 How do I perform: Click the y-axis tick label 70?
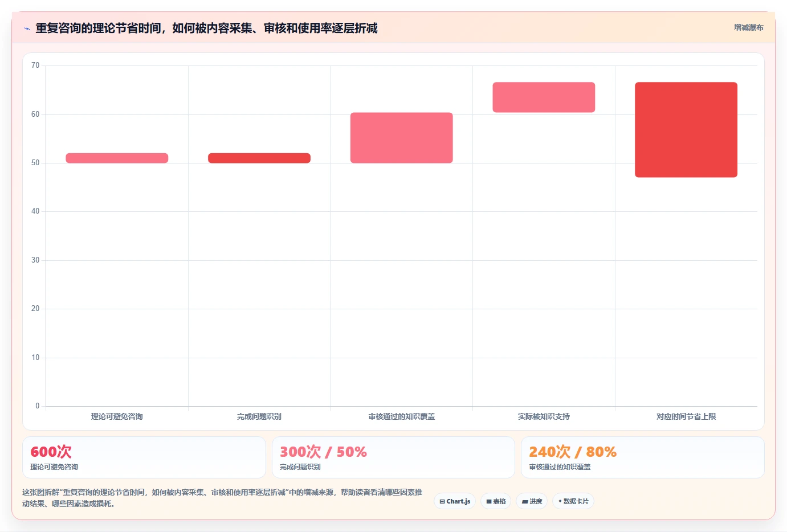coord(35,66)
